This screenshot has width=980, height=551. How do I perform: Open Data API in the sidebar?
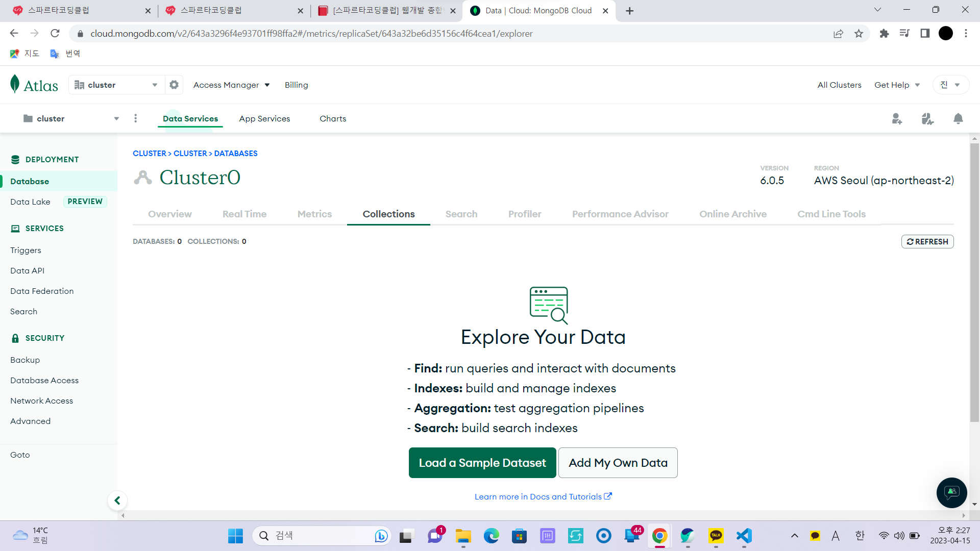pos(27,270)
